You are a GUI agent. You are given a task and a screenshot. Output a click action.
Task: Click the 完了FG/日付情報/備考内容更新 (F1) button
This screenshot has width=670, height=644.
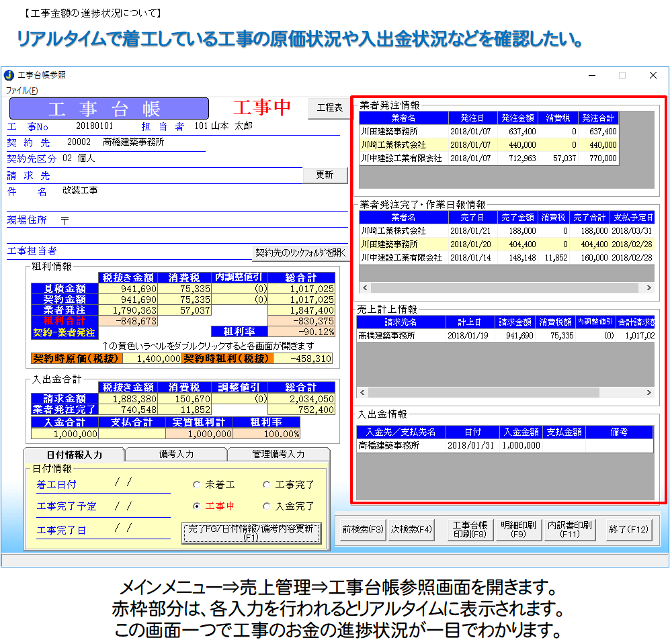pyautogui.click(x=251, y=533)
